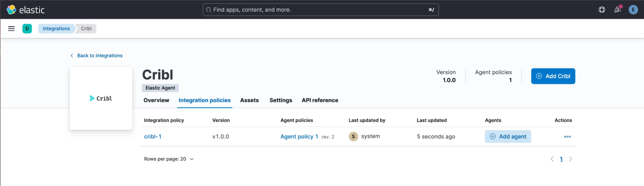Click the rev. 2 revision text
Screen dimensions: 644x186
328,137
